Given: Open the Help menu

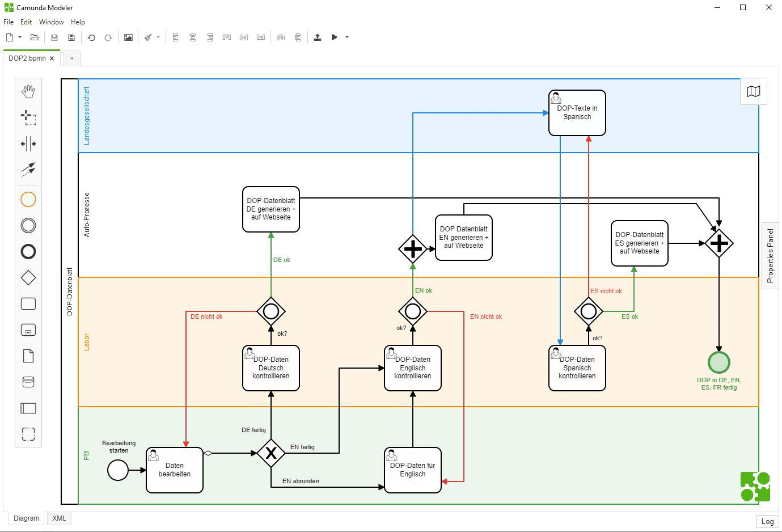Looking at the screenshot, I should 78,22.
